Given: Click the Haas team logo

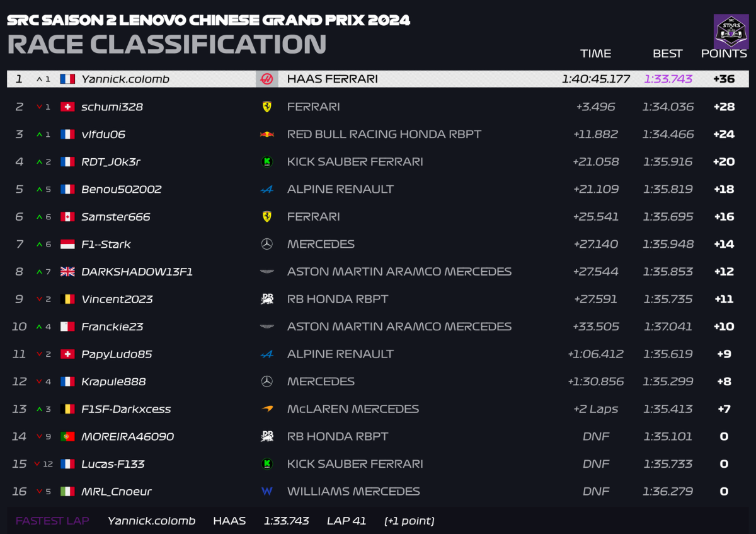Looking at the screenshot, I should (266, 79).
